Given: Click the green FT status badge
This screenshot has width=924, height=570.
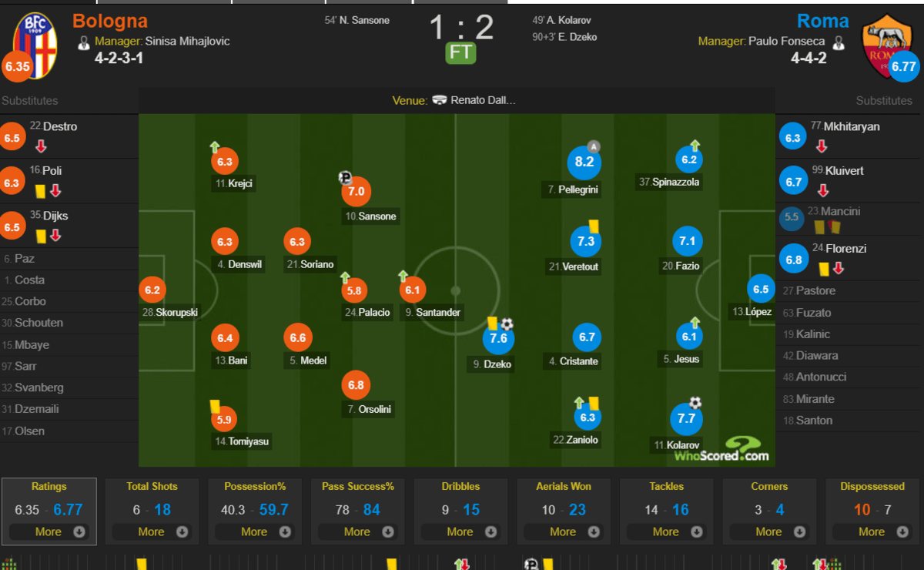Looking at the screenshot, I should 460,52.
